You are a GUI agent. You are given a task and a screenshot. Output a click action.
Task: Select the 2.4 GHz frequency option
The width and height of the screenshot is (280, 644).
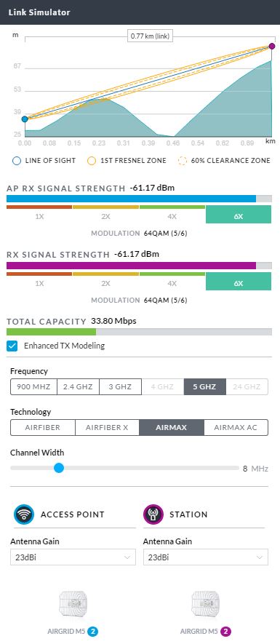coord(78,386)
